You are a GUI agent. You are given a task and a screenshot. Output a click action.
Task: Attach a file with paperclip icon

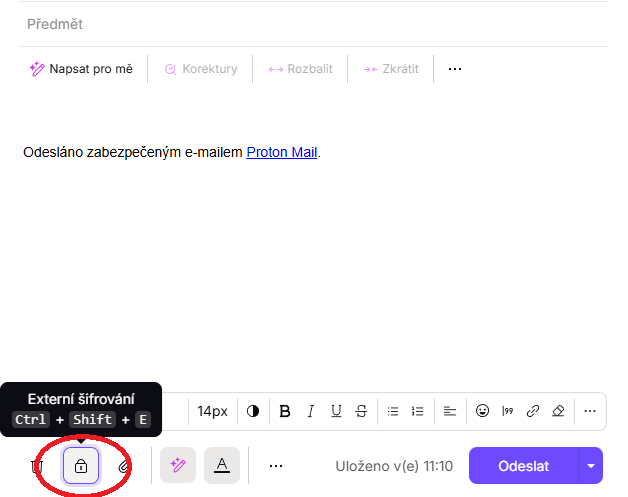pos(124,466)
